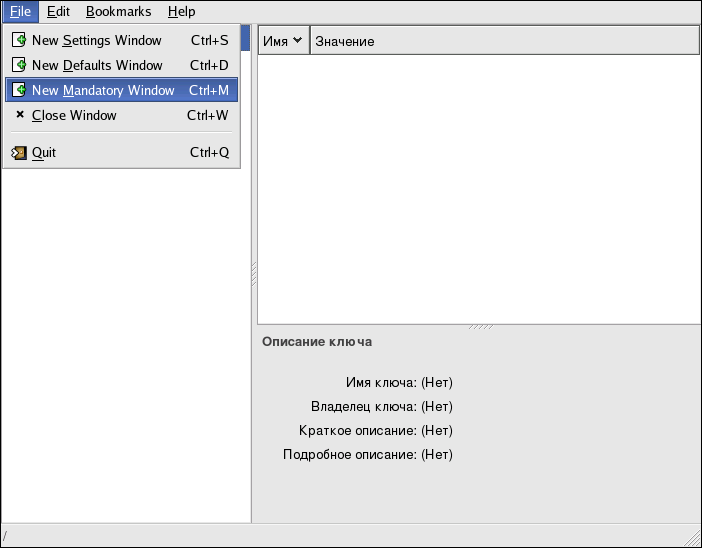This screenshot has height=548, width=702.
Task: Click the highlighted New Mandatory Window icon
Action: click(19, 90)
